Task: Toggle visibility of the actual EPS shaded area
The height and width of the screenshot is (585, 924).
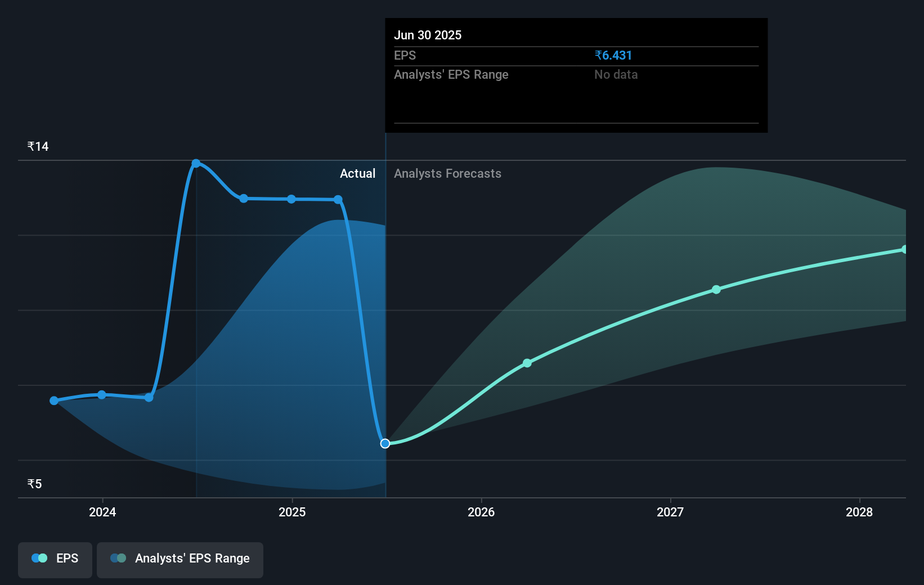Action: 55,560
